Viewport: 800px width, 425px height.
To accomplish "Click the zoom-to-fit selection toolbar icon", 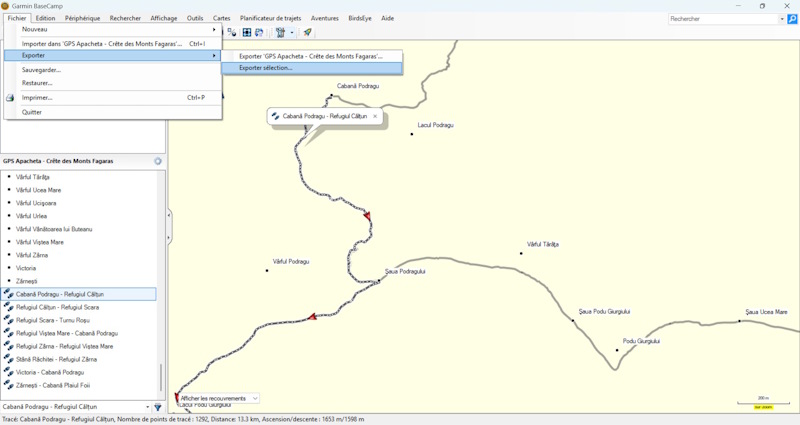I will coord(247,32).
